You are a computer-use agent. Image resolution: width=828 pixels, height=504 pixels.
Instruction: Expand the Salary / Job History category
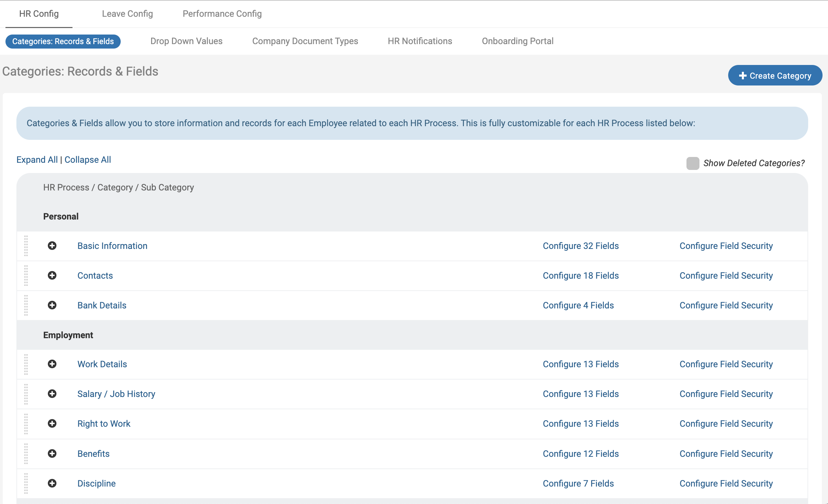point(52,394)
